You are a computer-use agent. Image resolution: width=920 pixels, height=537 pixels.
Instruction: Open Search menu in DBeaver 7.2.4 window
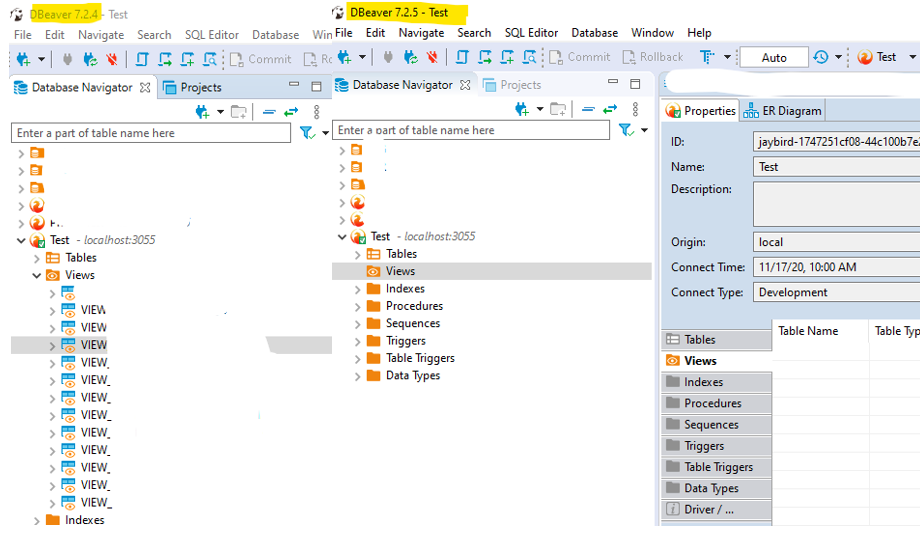point(154,35)
